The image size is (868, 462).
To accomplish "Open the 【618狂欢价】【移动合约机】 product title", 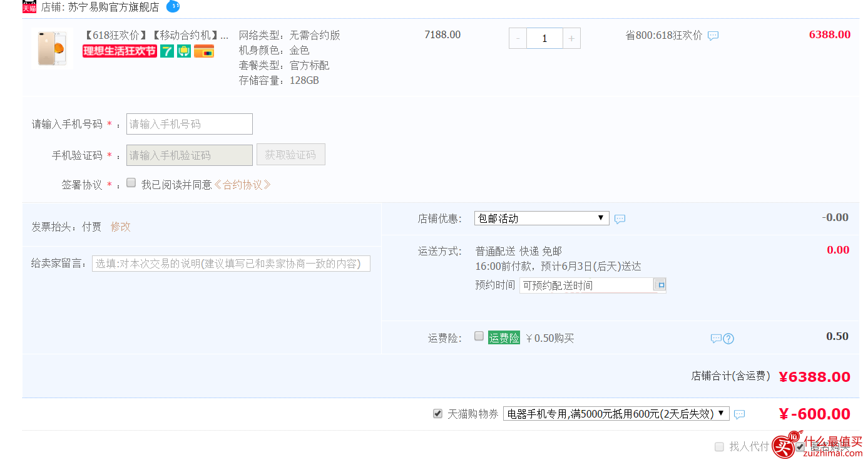I will (x=156, y=35).
